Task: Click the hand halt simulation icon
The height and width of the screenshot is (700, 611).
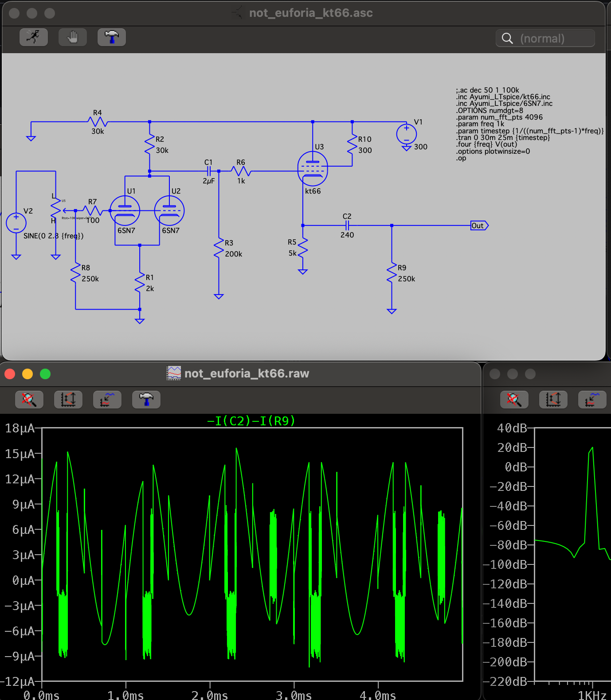Action: [73, 37]
